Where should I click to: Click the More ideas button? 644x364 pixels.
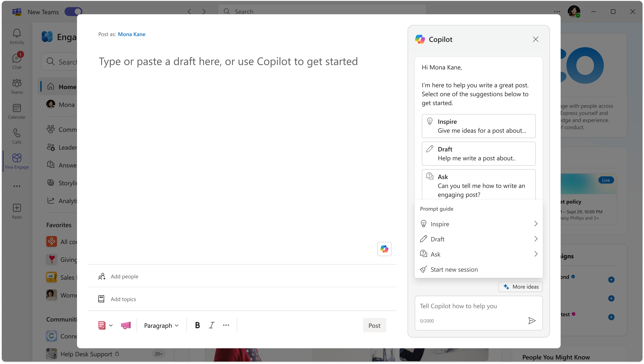coord(521,287)
